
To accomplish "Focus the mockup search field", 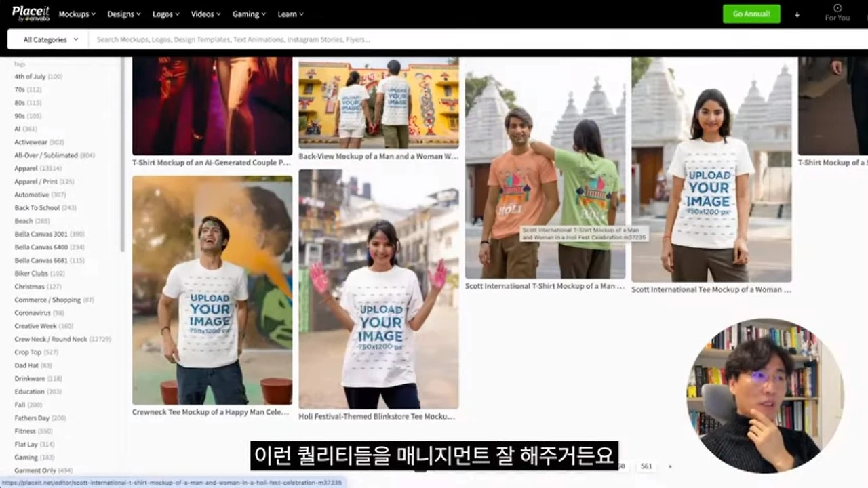I will pos(478,39).
